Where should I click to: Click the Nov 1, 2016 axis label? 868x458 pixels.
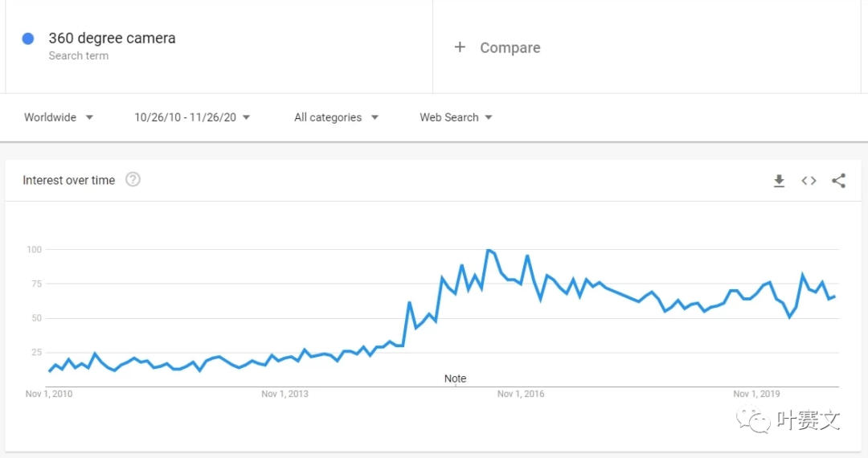(521, 394)
